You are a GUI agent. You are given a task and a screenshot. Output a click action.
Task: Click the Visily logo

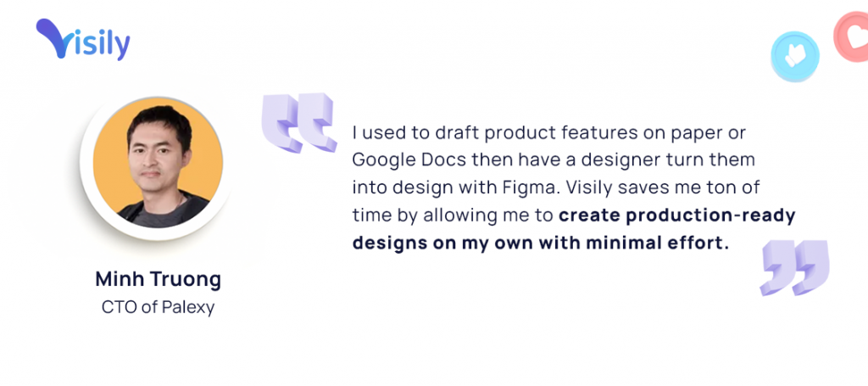click(83, 39)
